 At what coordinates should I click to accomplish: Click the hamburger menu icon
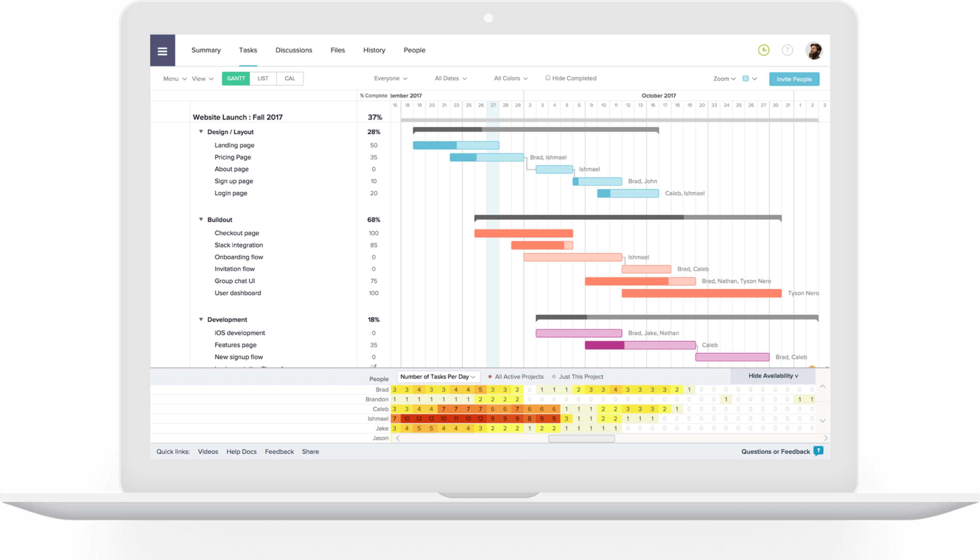[162, 50]
